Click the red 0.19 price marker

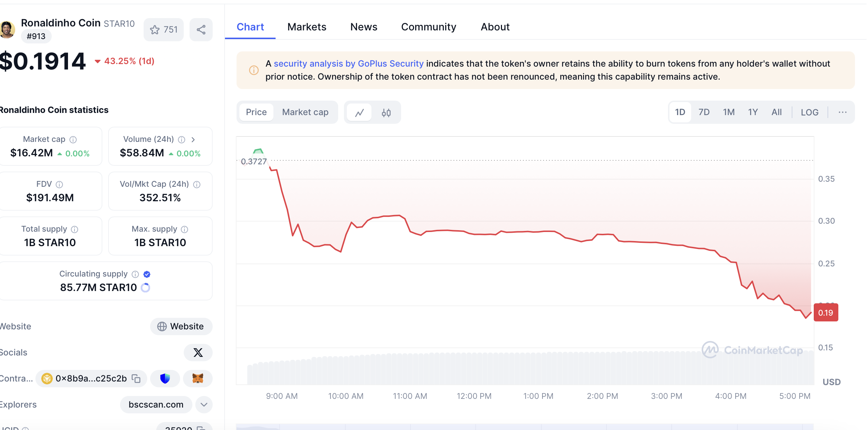tap(826, 313)
